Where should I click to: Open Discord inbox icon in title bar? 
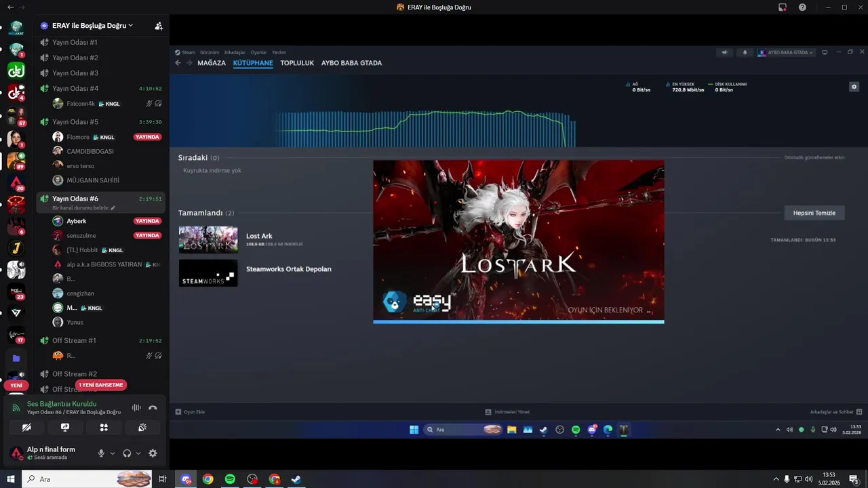point(783,7)
